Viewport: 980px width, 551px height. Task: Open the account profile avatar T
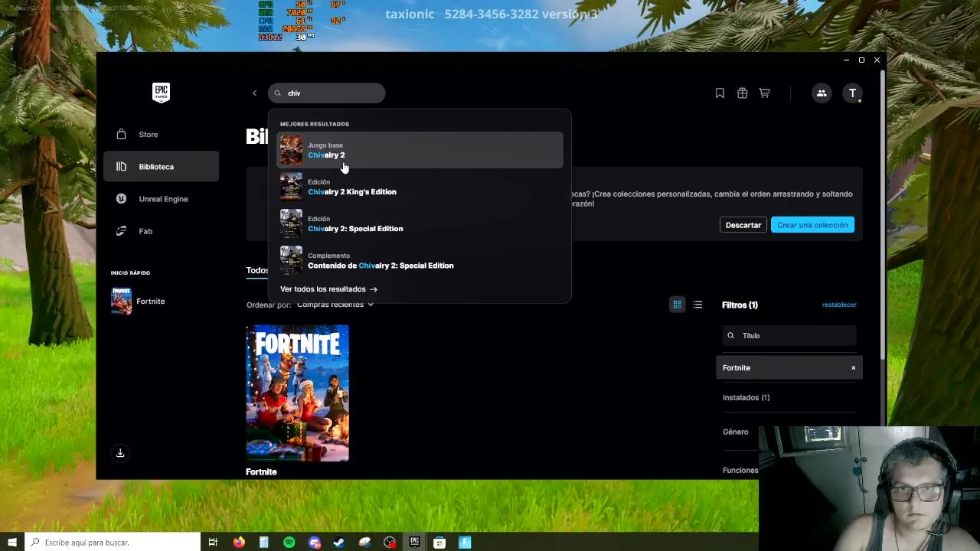point(852,93)
